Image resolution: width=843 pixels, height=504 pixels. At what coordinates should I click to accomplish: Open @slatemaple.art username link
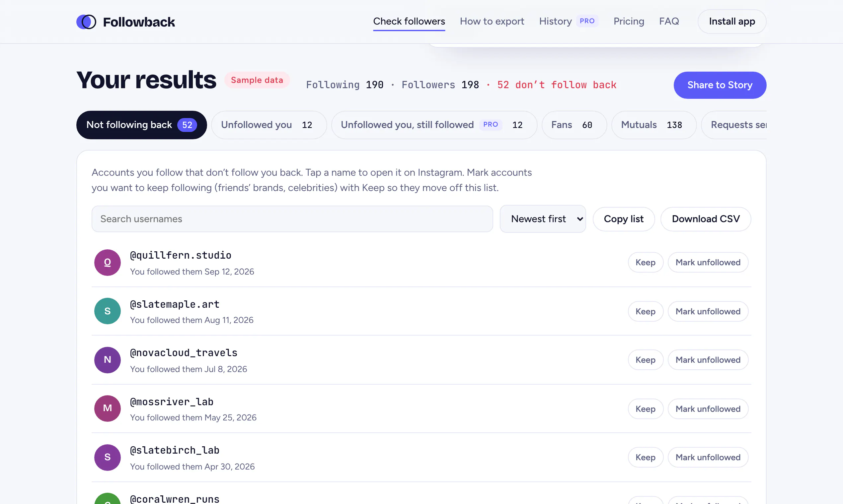pyautogui.click(x=175, y=304)
